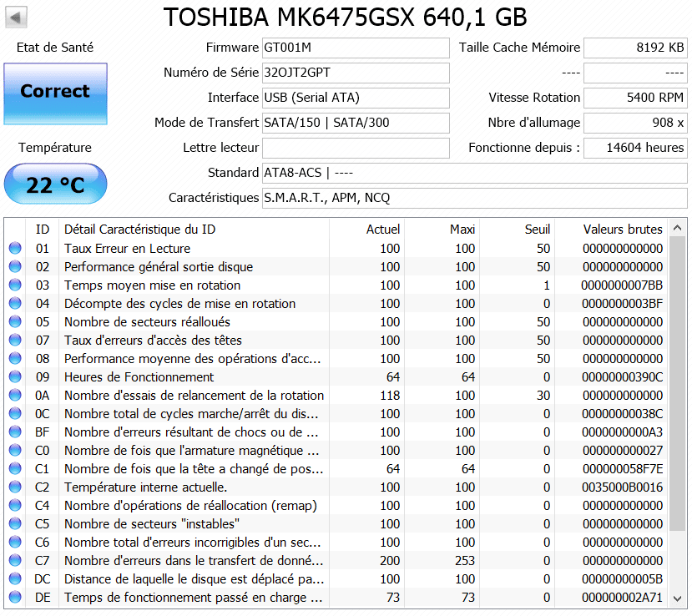The height and width of the screenshot is (616, 692).
Task: Click the Actuel column header
Action: (x=366, y=230)
